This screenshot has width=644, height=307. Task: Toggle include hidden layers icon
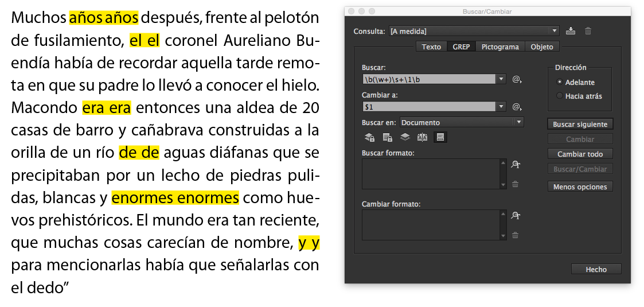(405, 137)
